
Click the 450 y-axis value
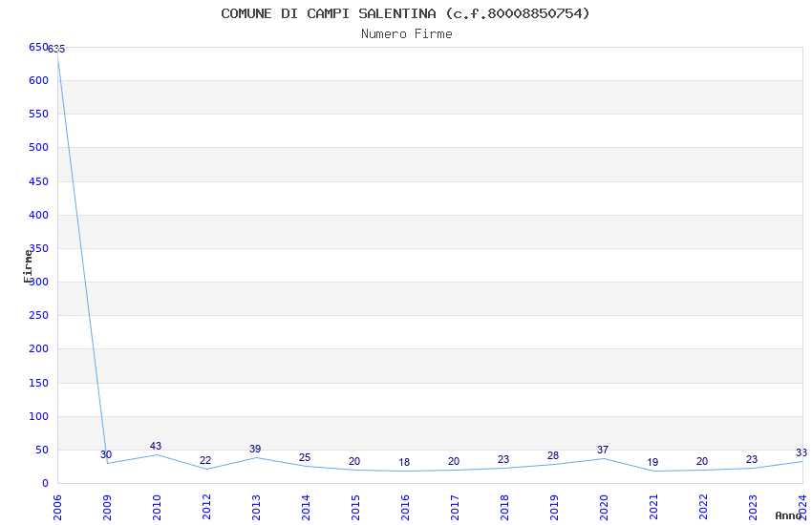click(38, 181)
